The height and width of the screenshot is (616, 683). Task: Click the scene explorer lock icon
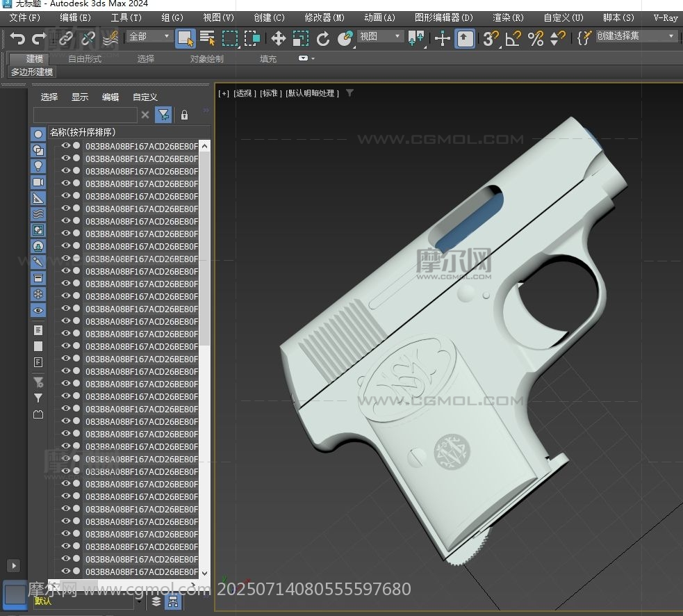tap(184, 115)
